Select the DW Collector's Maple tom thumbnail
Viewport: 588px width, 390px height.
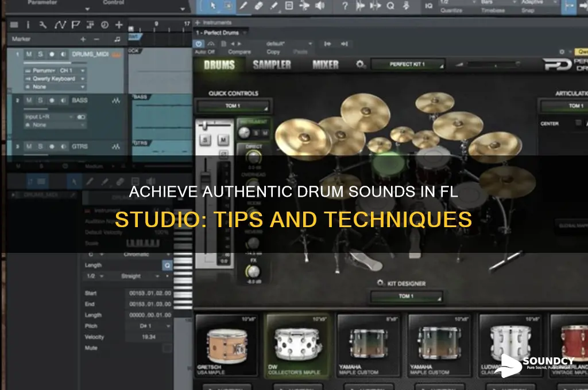[297, 345]
